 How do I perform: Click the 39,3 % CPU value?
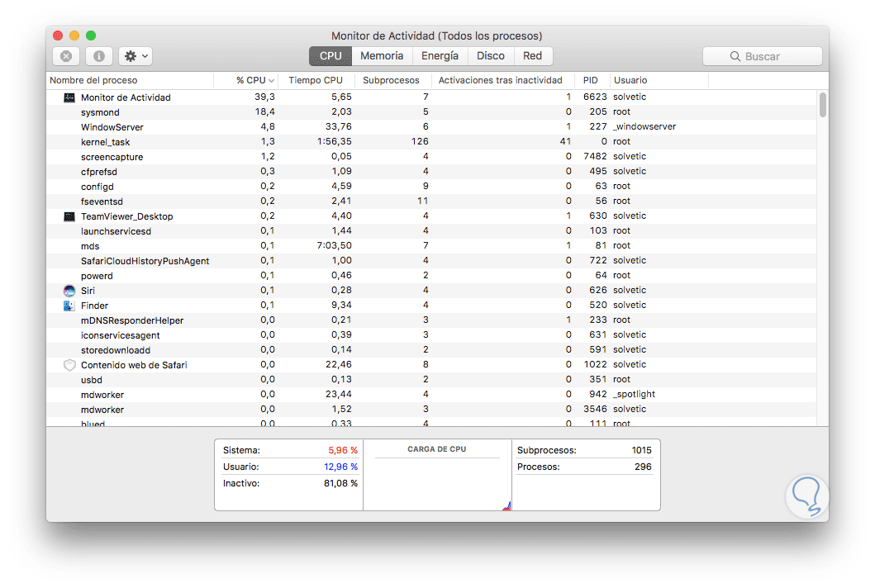pos(264,97)
